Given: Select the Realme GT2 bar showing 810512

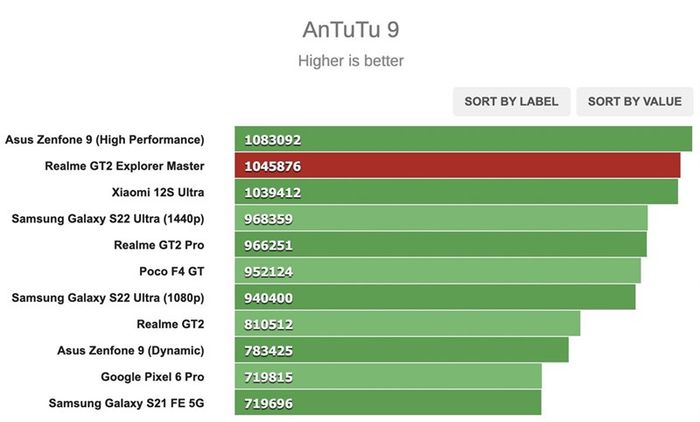Looking at the screenshot, I should point(408,324).
